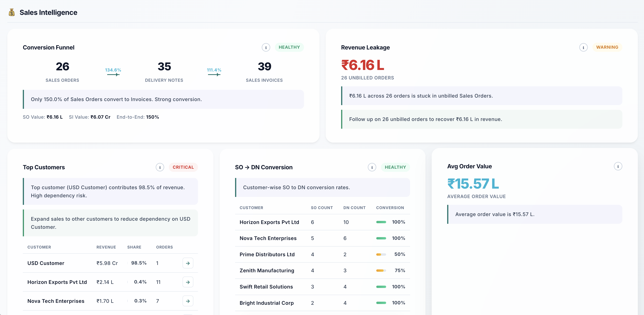Open info icon on Revenue Leakage card
The height and width of the screenshot is (315, 644).
(583, 47)
